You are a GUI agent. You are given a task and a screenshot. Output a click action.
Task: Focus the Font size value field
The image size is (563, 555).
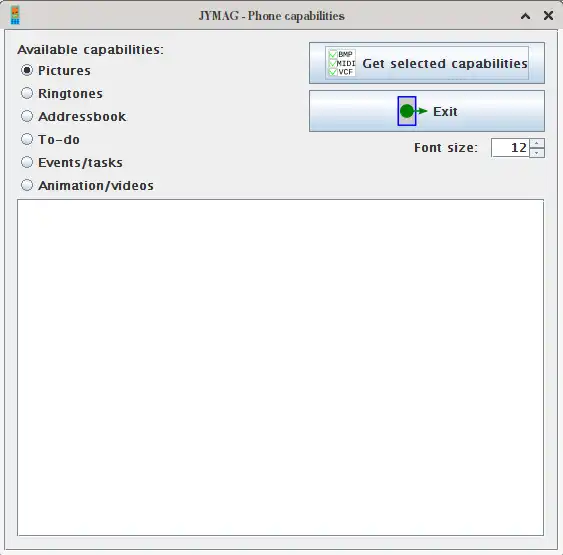pyautogui.click(x=510, y=148)
